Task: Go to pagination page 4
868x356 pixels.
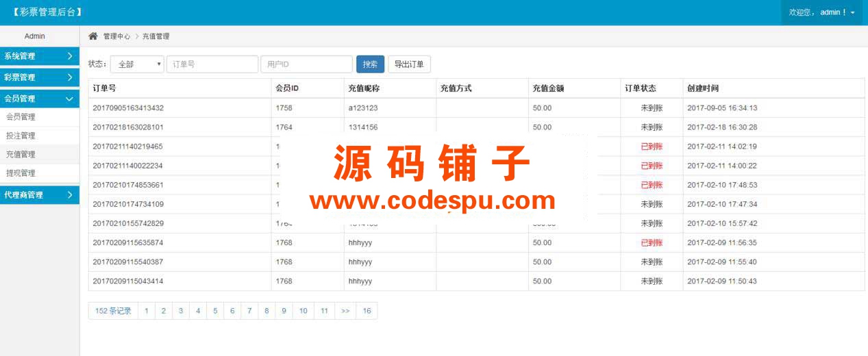Action: pos(197,311)
